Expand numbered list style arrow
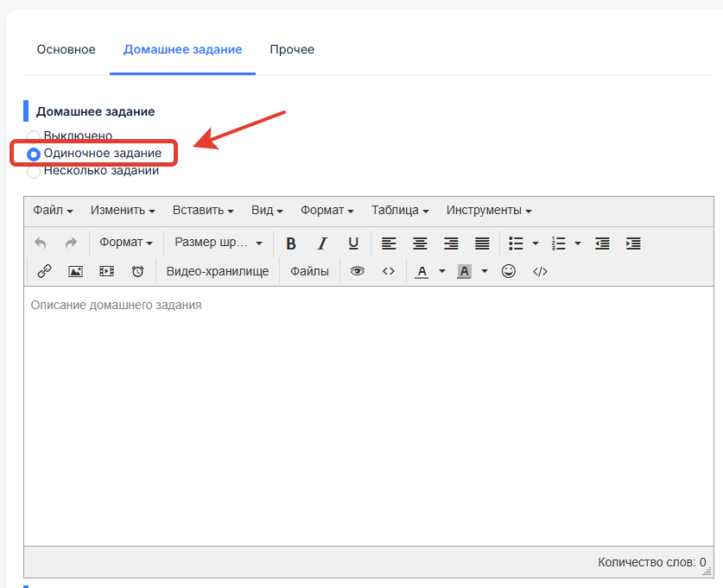Image resolution: width=723 pixels, height=588 pixels. point(578,243)
